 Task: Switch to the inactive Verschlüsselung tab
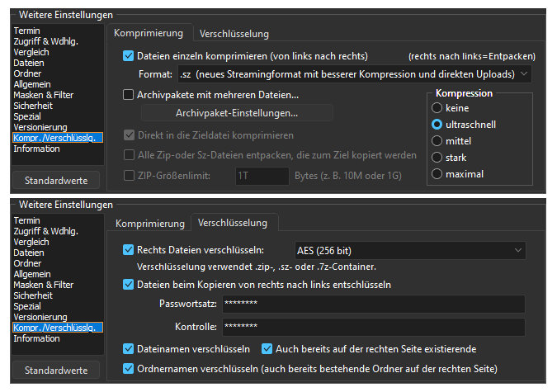[234, 34]
